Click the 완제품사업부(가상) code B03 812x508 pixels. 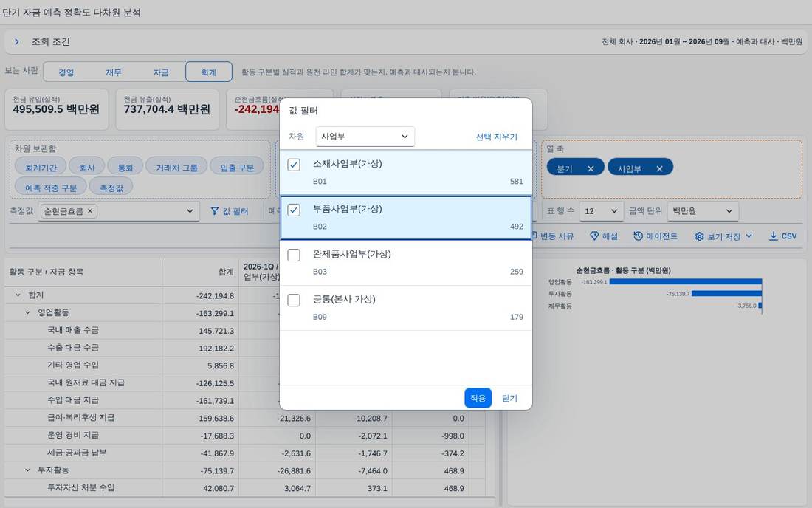pyautogui.click(x=320, y=272)
